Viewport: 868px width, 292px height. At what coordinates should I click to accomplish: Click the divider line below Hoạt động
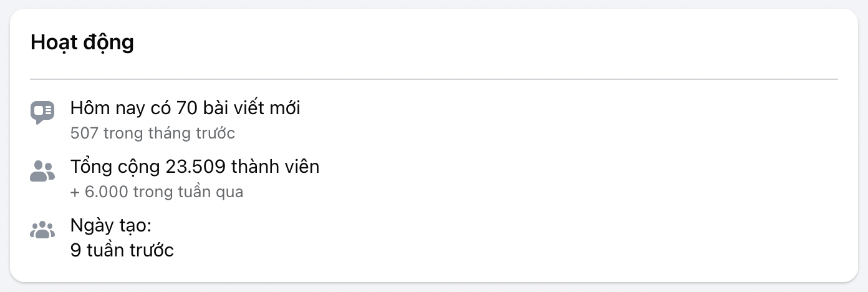click(434, 79)
